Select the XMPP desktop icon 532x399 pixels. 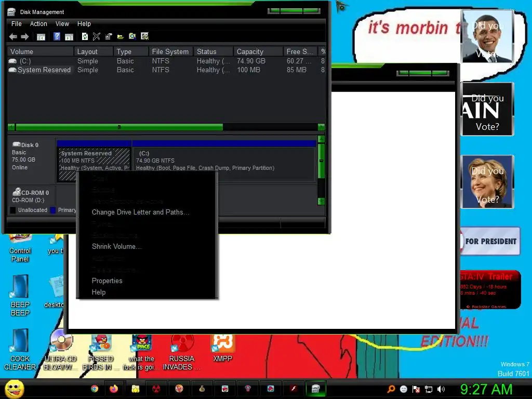click(222, 348)
